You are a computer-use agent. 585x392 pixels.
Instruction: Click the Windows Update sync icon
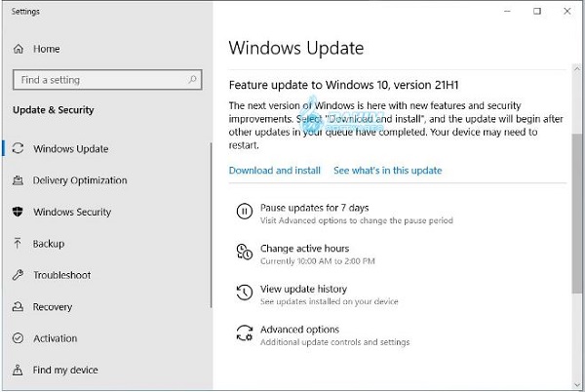[x=19, y=149]
